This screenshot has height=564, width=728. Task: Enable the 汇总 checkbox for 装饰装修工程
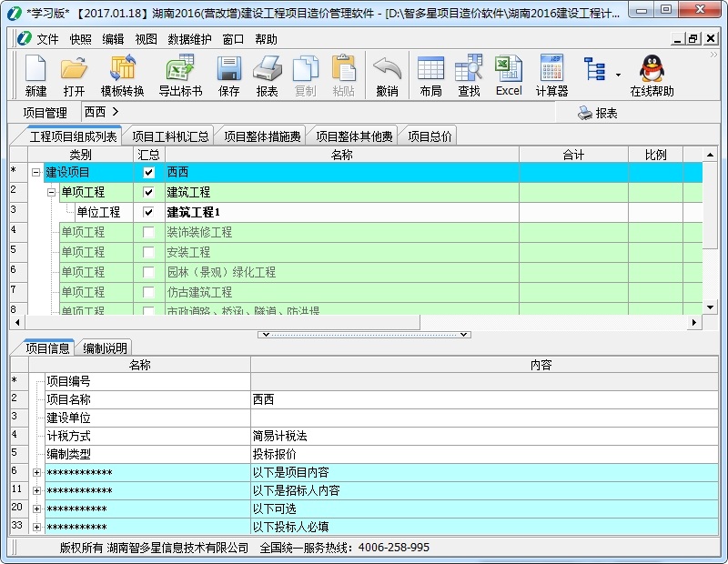click(149, 232)
